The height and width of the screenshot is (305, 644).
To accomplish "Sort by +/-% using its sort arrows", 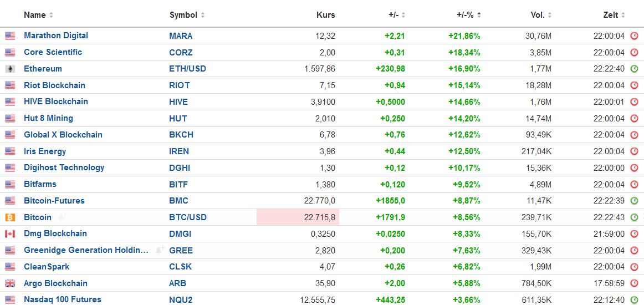I will coord(478,16).
